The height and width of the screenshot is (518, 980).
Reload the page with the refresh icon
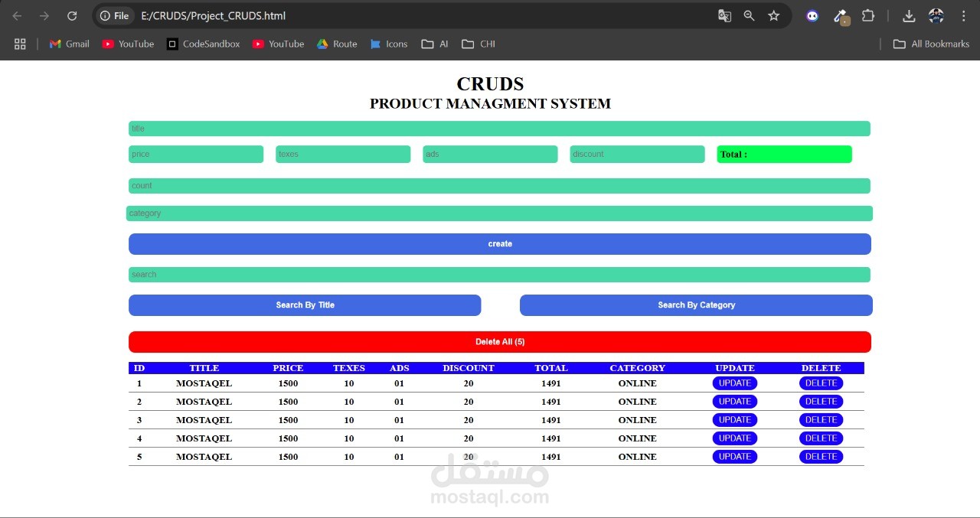pyautogui.click(x=72, y=15)
